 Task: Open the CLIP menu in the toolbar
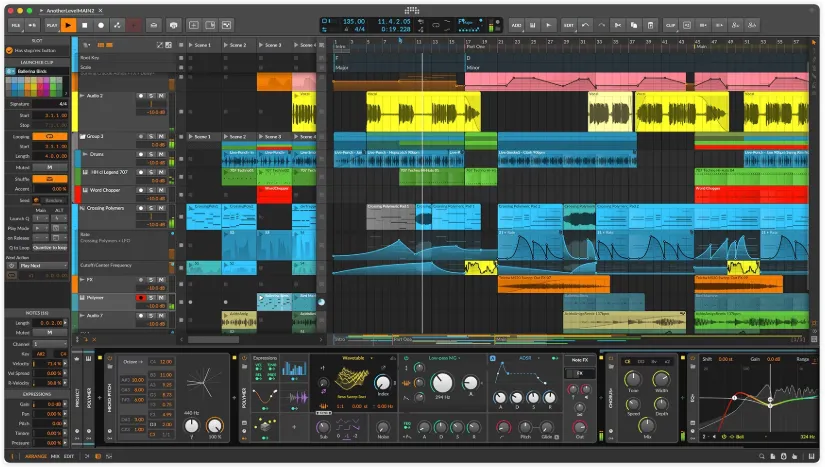670,25
